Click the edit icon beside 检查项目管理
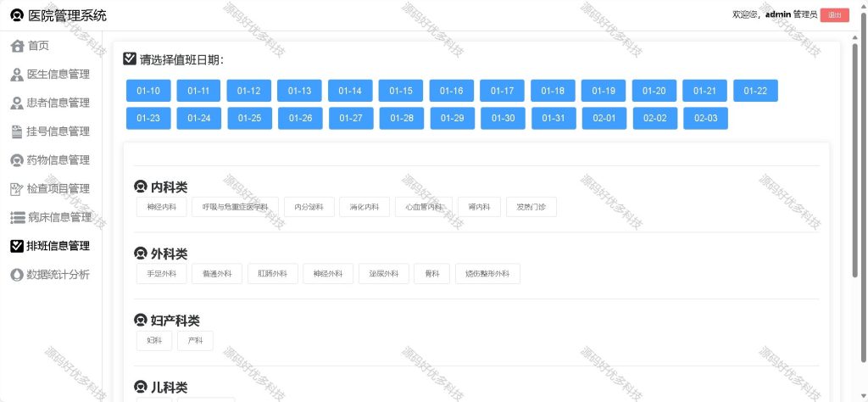The height and width of the screenshot is (402, 868). [17, 189]
